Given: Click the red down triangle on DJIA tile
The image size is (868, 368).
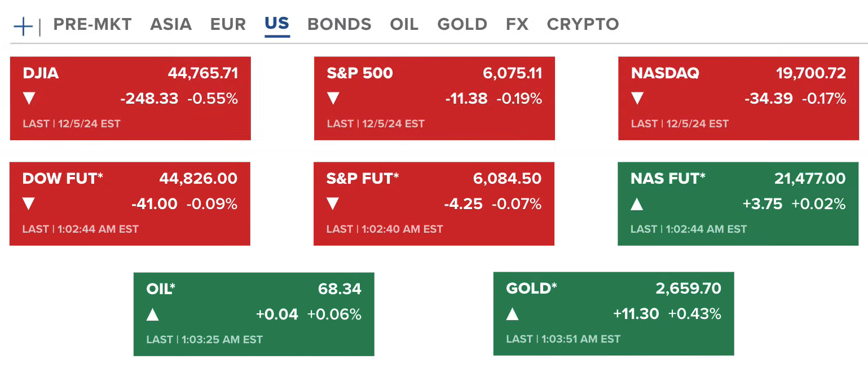Looking at the screenshot, I should pyautogui.click(x=29, y=98).
